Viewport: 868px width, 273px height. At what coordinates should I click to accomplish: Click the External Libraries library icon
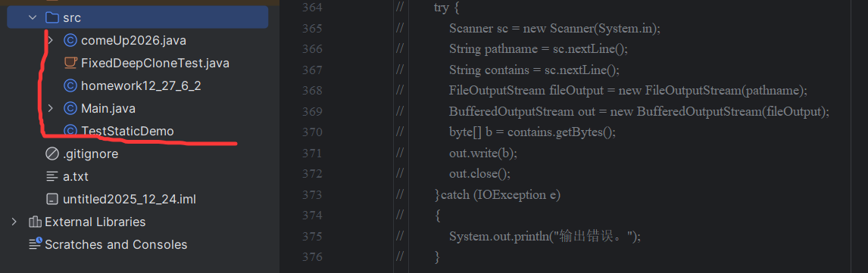pyautogui.click(x=35, y=222)
